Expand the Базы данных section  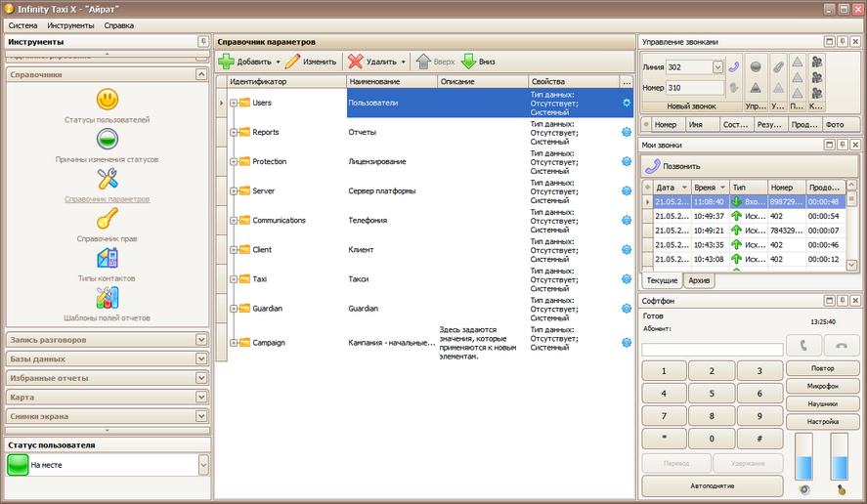(x=201, y=358)
